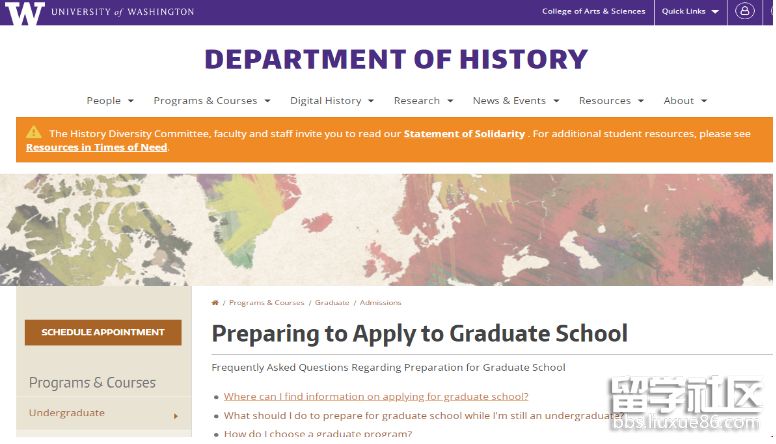This screenshot has width=776, height=444.
Task: Open 'How do I choose a graduate program' link
Action: point(318,434)
